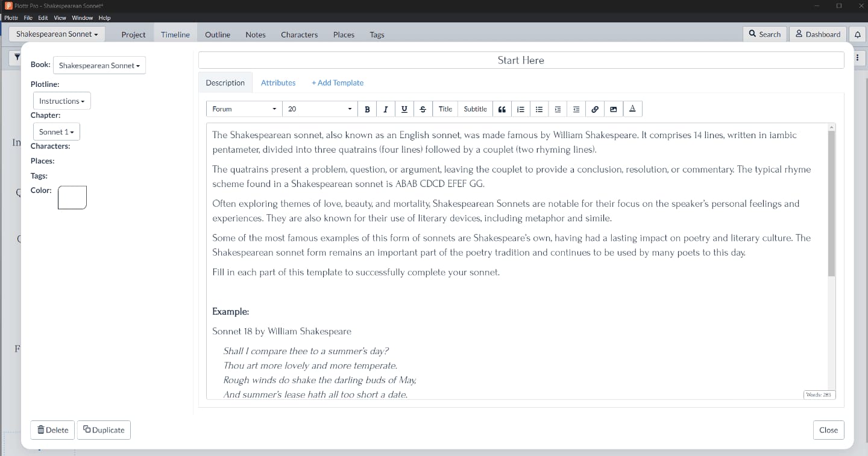The width and height of the screenshot is (868, 456).
Task: Insert an image into description
Action: (x=614, y=109)
